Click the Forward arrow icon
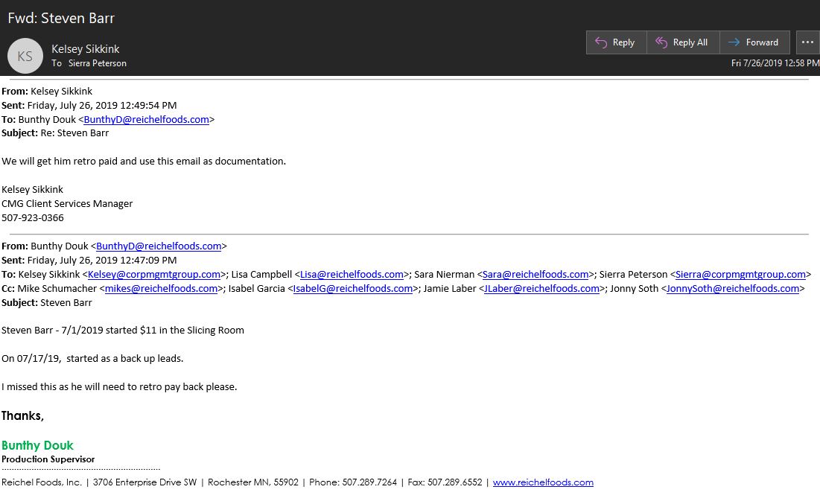The width and height of the screenshot is (820, 504). point(734,42)
